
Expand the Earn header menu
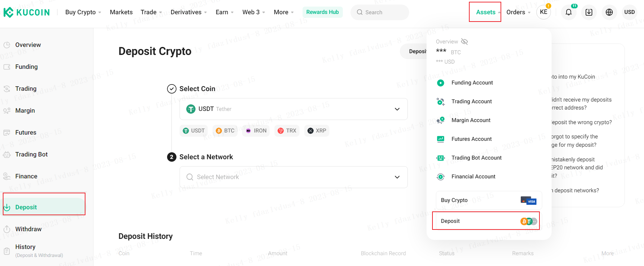(225, 12)
